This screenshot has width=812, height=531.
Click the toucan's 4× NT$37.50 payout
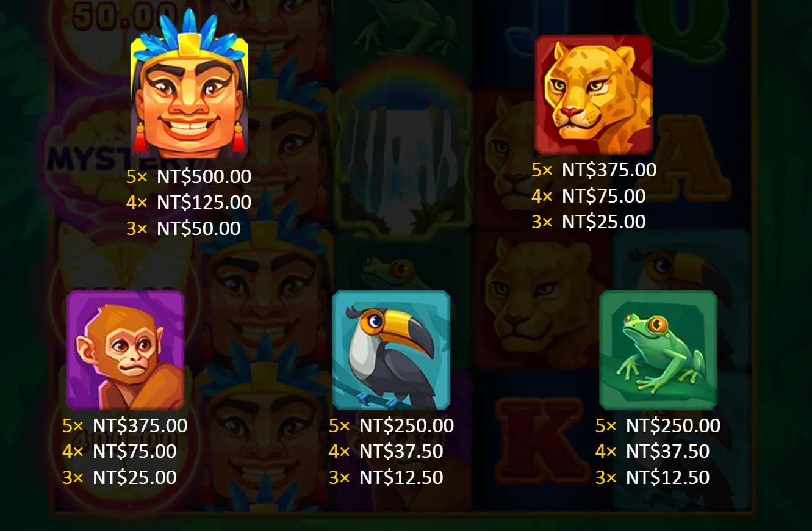pyautogui.click(x=386, y=451)
